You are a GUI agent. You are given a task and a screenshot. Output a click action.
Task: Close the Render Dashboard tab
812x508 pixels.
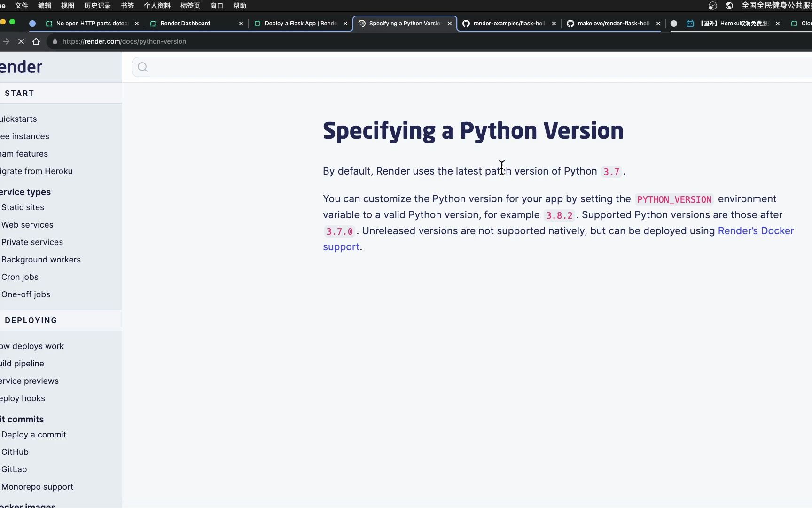(241, 24)
